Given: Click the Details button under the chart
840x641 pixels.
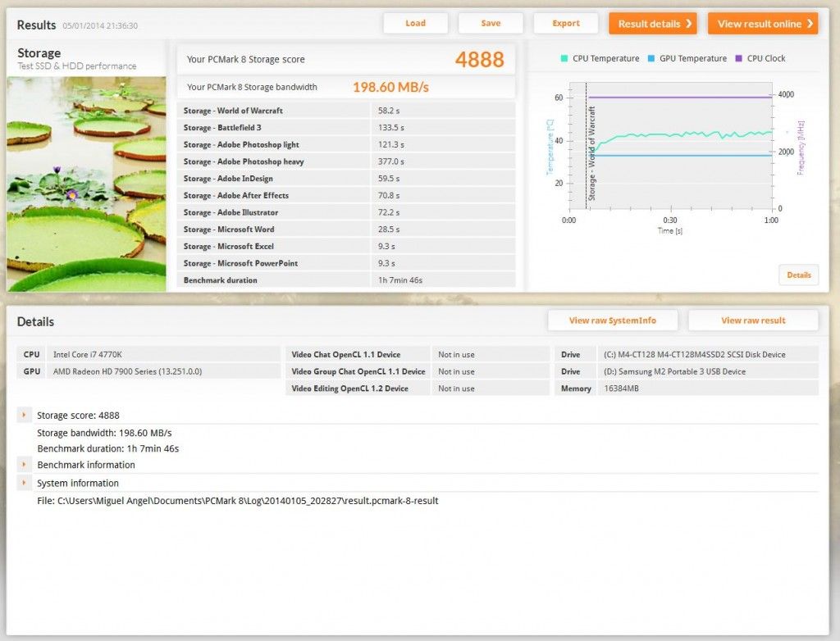Looking at the screenshot, I should 798,275.
